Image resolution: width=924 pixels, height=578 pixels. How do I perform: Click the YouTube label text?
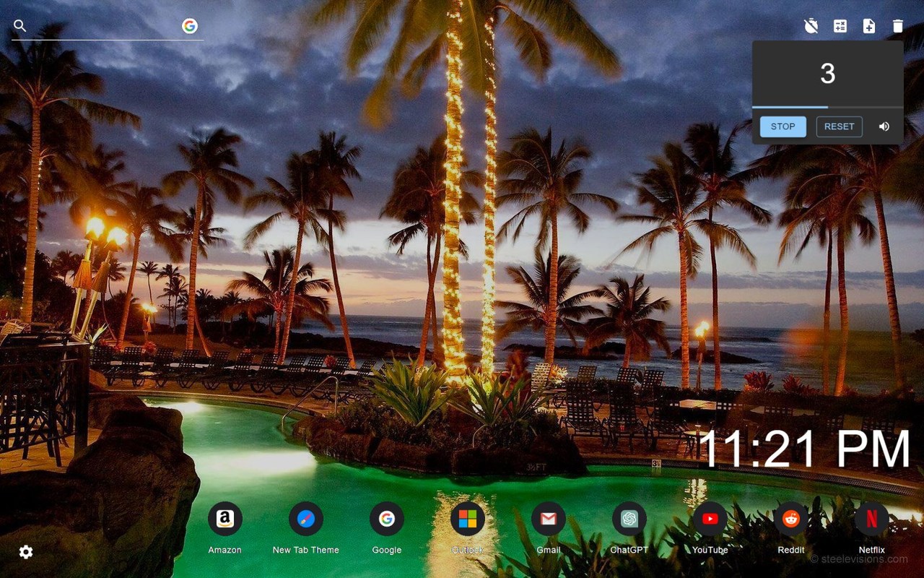710,550
